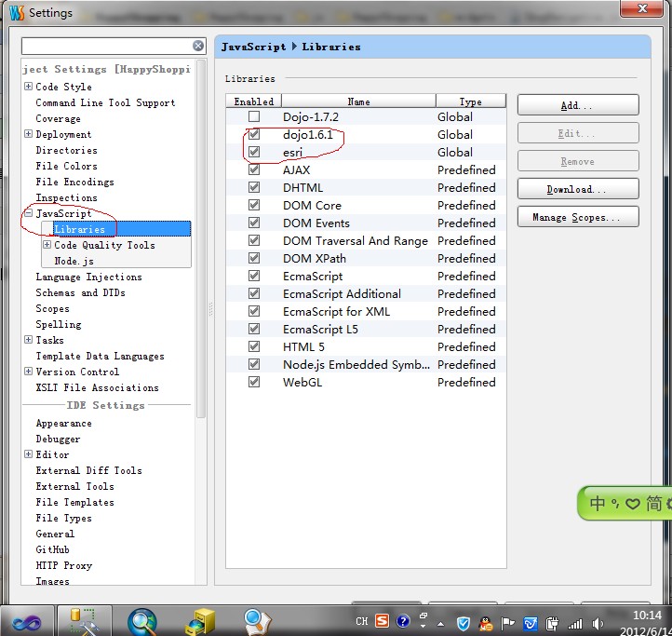Click the taskbar clock showing 10:14
Screen dimensions: 672x636
(647, 615)
